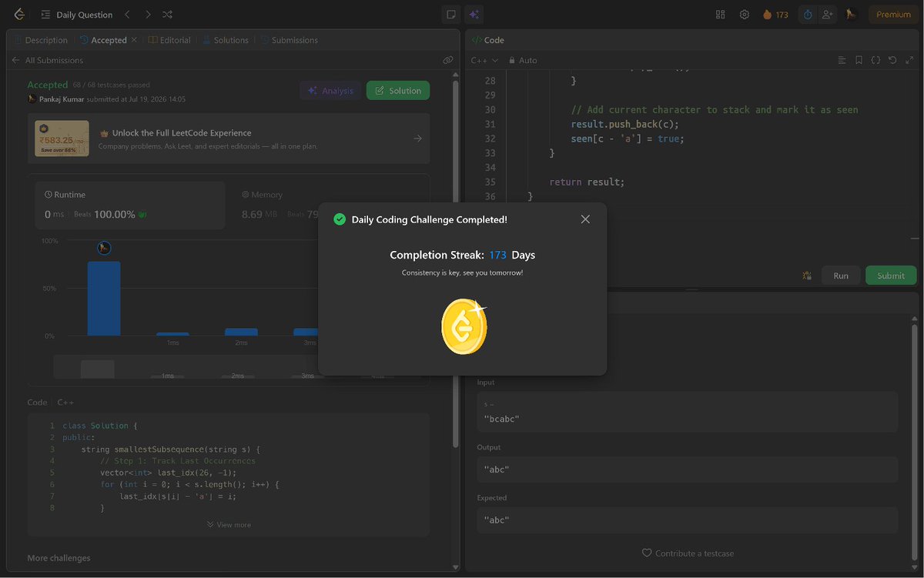924x578 pixels.
Task: Submit the solution
Action: coord(891,276)
